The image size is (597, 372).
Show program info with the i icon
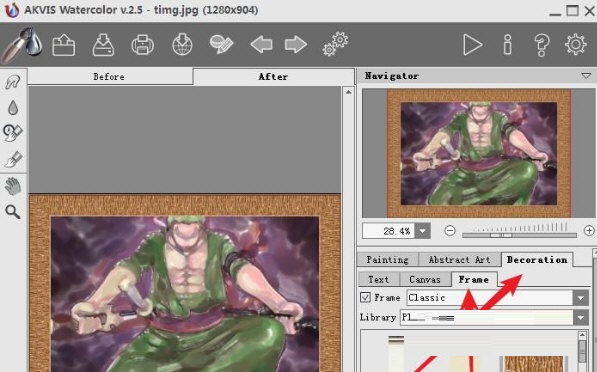(508, 45)
